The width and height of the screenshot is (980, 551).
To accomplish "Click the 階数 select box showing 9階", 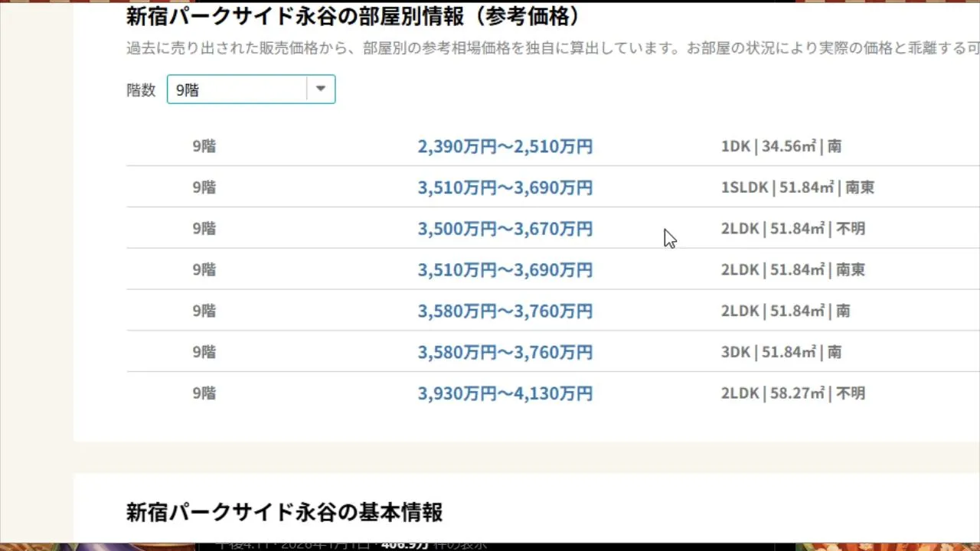I will (x=237, y=90).
